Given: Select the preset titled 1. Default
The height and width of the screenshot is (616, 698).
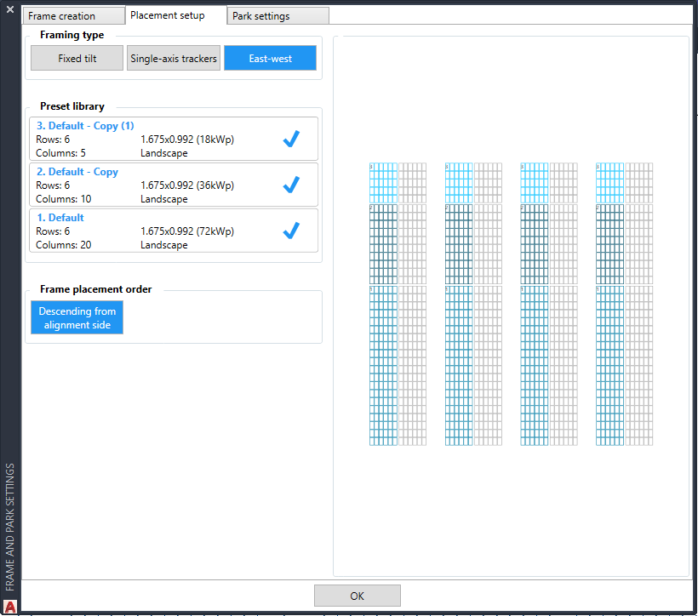Looking at the screenshot, I should pyautogui.click(x=60, y=218).
